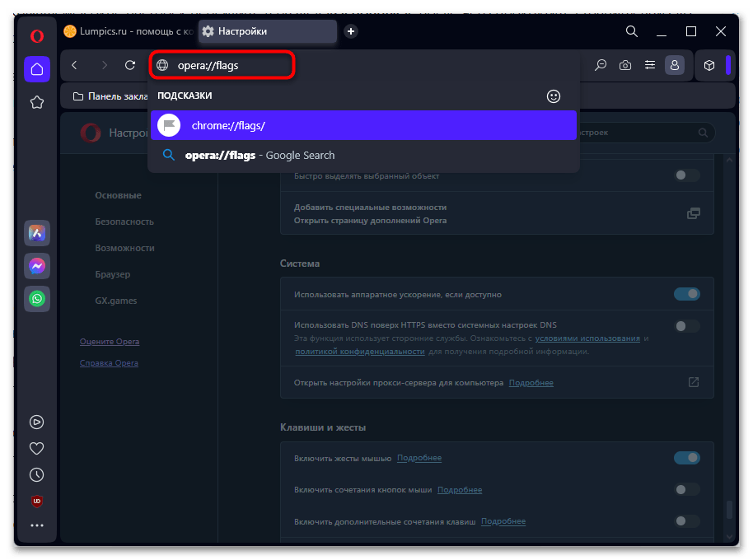Click Подробнее next to additional keyboard shortcuts

[x=503, y=521]
